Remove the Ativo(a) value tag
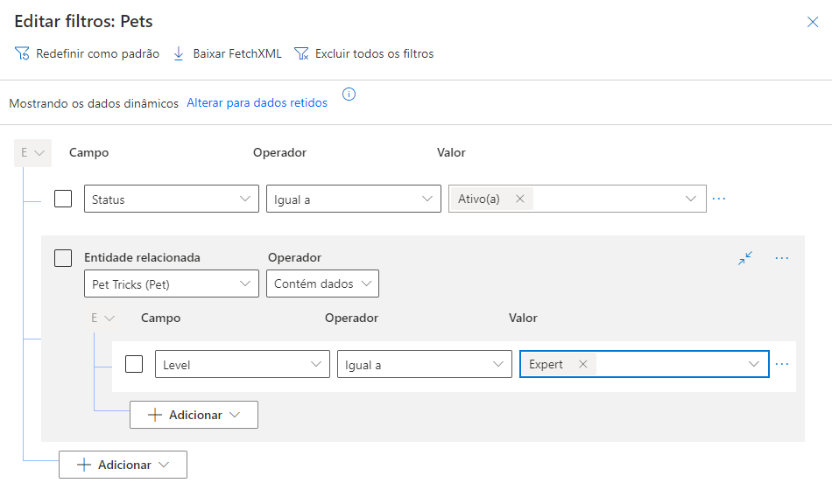The image size is (832, 504). (x=520, y=199)
